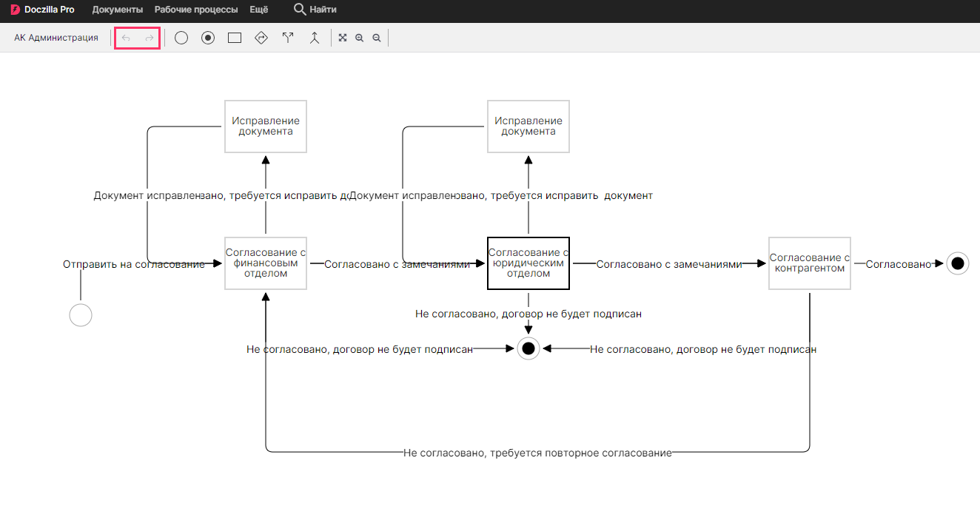Select the Согласование с финансовым отделом node
This screenshot has width=980, height=506.
coord(266,263)
